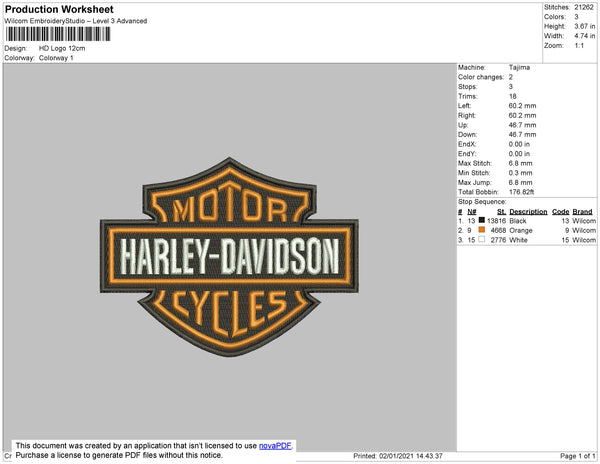
Task: Click the 'Production Worksheet' heading
Action: (59, 9)
